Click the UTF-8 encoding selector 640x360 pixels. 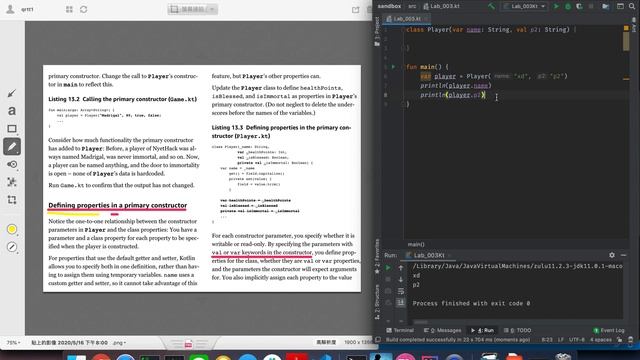pyautogui.click(x=576, y=340)
